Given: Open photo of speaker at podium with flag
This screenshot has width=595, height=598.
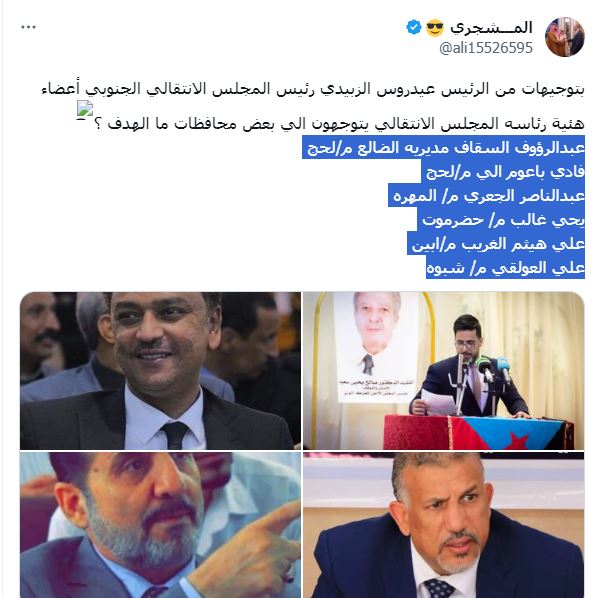Looking at the screenshot, I should click(x=444, y=371).
